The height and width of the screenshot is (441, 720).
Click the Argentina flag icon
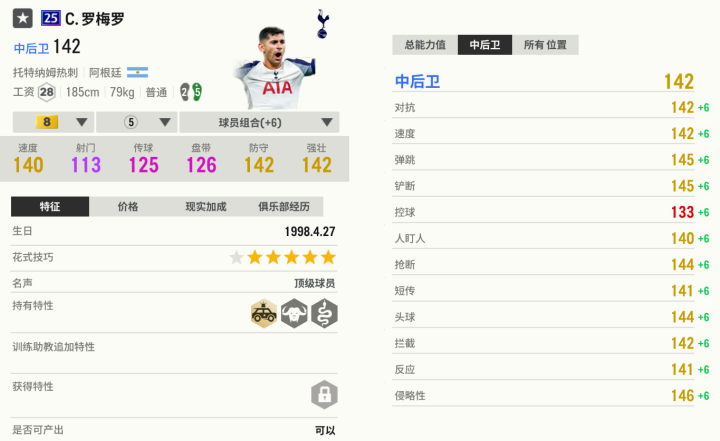(x=138, y=72)
